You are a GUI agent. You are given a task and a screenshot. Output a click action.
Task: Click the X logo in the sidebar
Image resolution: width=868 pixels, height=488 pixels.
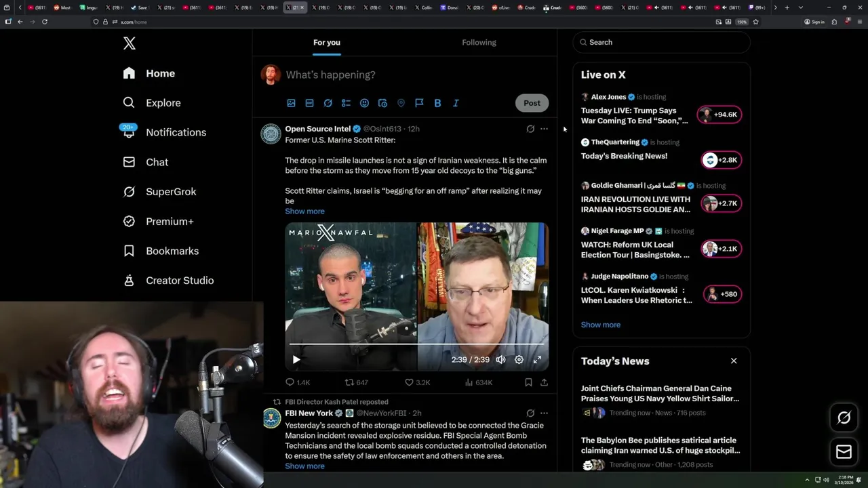pos(129,43)
